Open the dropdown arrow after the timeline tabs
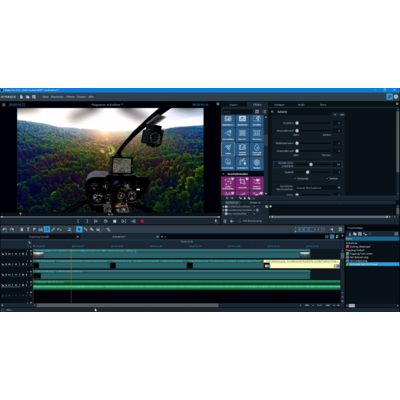Screen dimensions: 400x400 tap(164, 237)
